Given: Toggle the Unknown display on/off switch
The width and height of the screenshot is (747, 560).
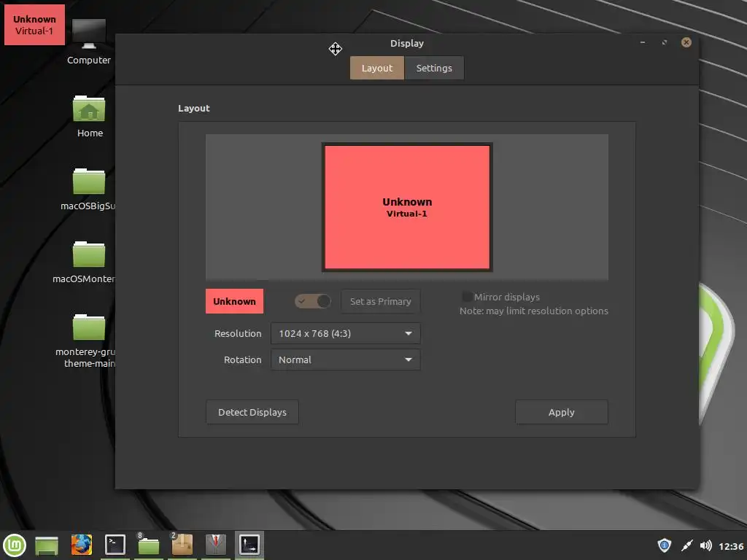Looking at the screenshot, I should coord(312,301).
